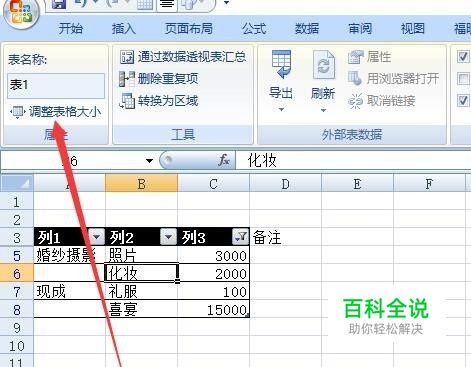Select row 3 header
Screen dimensions: 471x367
17,237
